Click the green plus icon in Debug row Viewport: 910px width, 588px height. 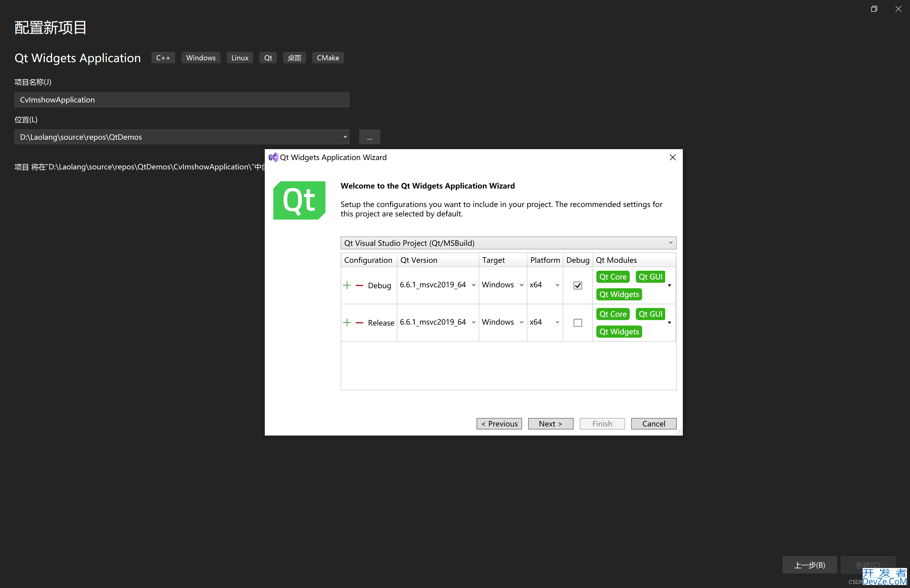347,285
